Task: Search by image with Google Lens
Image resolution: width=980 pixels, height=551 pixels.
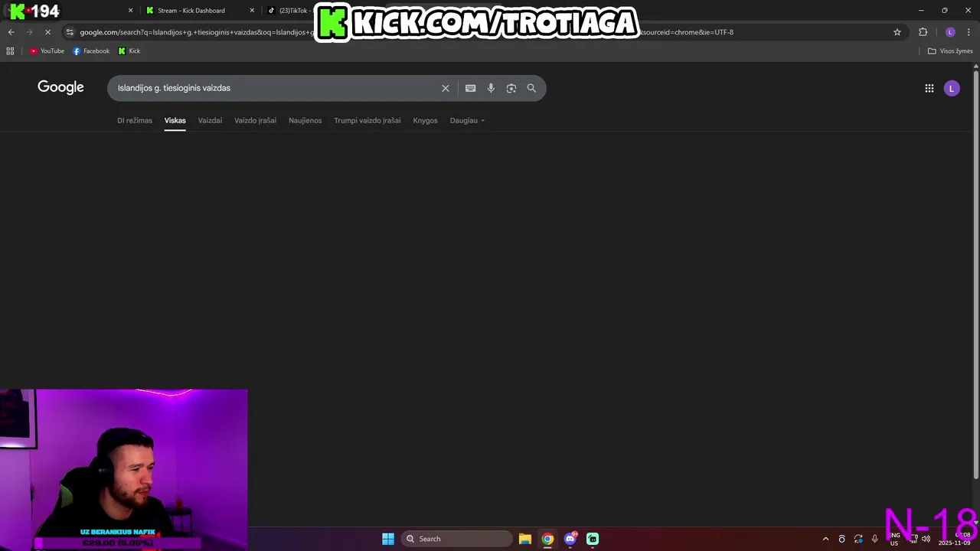Action: point(511,88)
